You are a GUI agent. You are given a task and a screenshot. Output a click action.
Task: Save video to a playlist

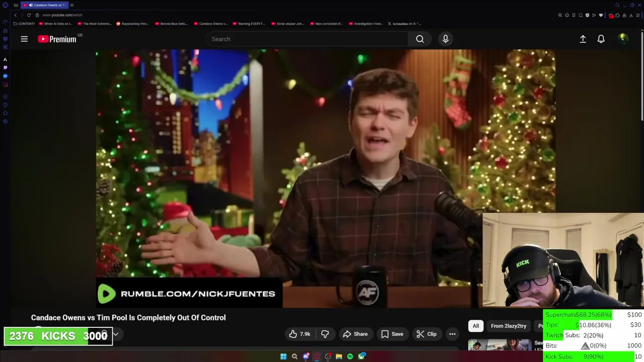click(392, 334)
